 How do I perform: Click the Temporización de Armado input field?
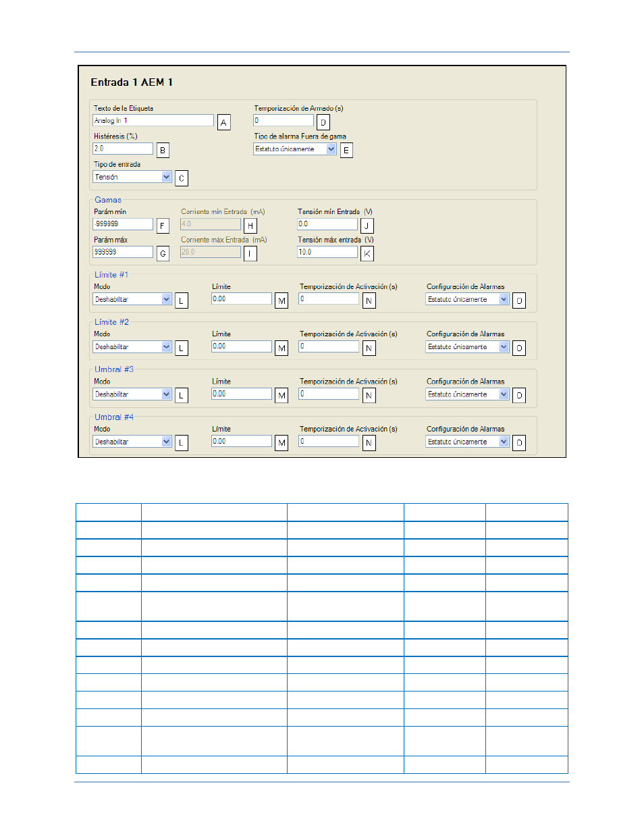click(284, 120)
